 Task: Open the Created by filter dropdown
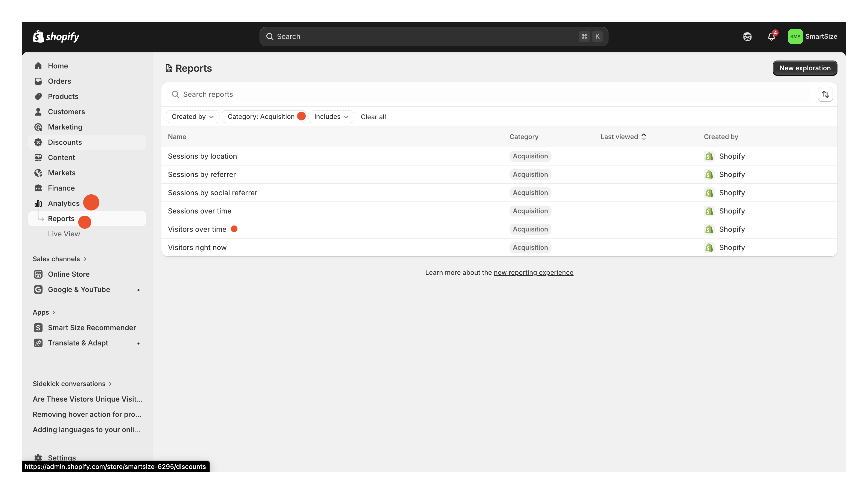(192, 116)
